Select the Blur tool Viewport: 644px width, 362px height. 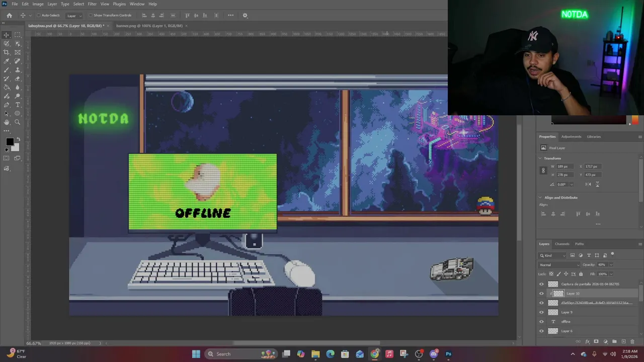click(x=18, y=87)
